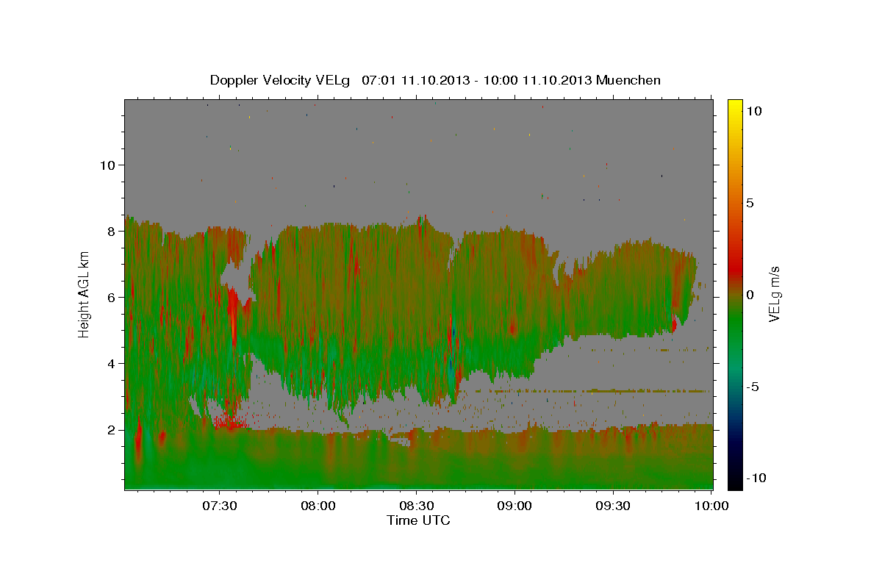The width and height of the screenshot is (882, 588).
Task: Select the 'Time UTC' x-axis label
Action: pos(419,520)
